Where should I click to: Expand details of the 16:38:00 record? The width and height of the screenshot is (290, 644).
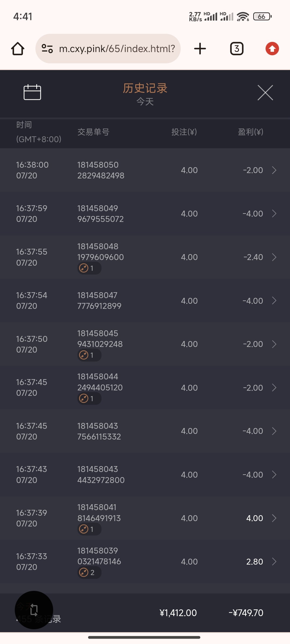click(274, 170)
